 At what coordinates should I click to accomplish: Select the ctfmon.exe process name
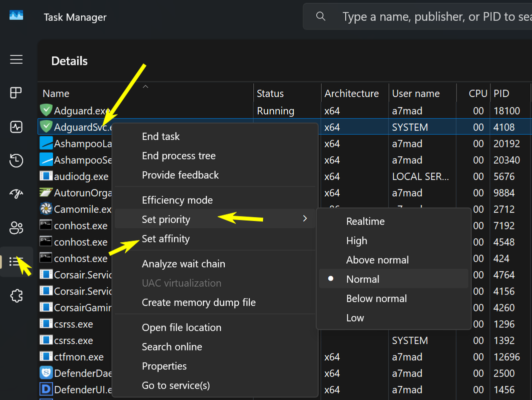pyautogui.click(x=79, y=357)
